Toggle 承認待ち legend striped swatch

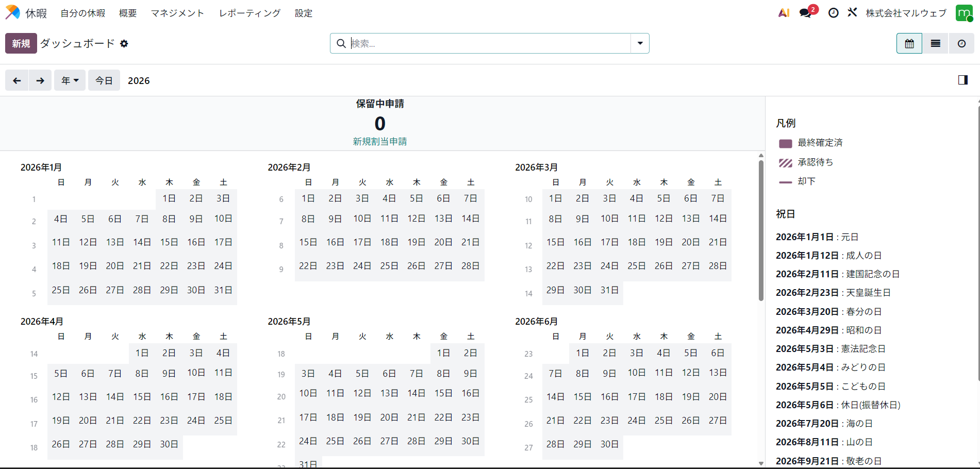pyautogui.click(x=785, y=163)
